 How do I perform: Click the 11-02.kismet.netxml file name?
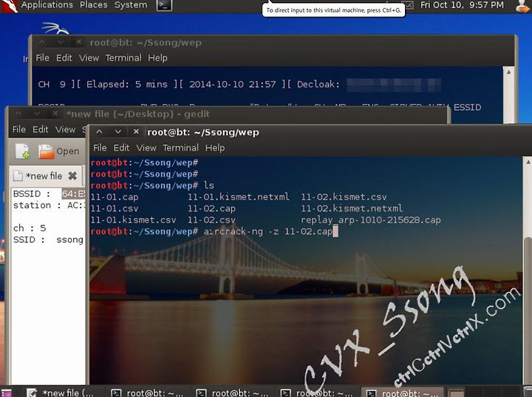352,208
